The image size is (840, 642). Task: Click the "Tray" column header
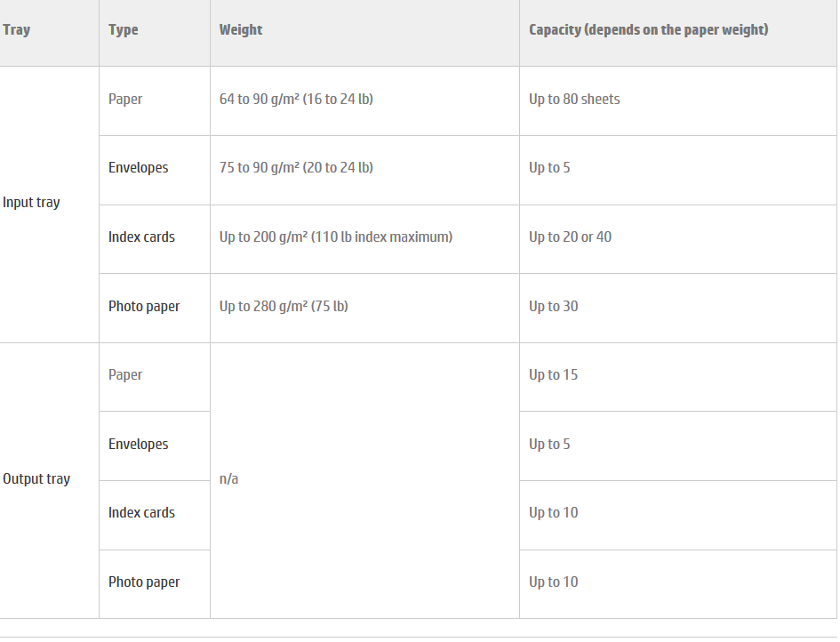pyautogui.click(x=17, y=30)
